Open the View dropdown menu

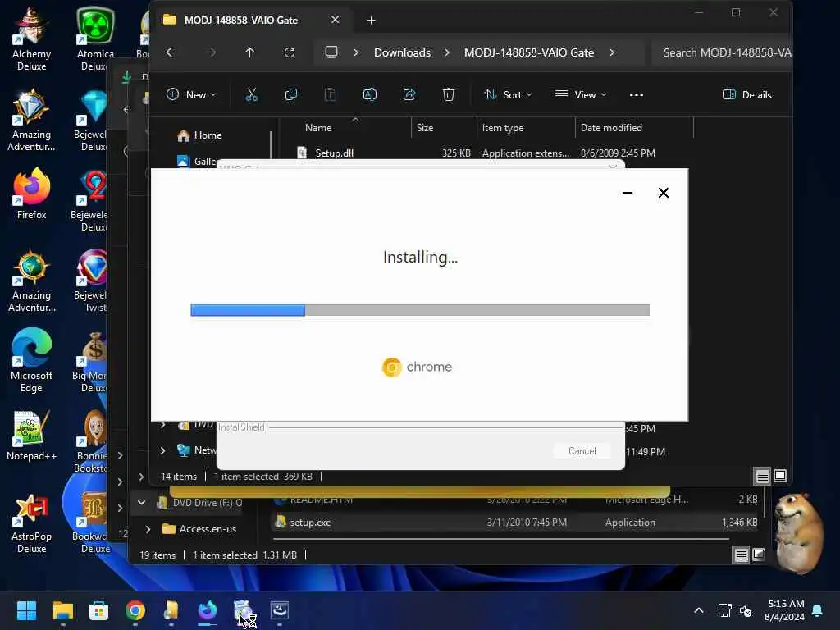pos(581,95)
